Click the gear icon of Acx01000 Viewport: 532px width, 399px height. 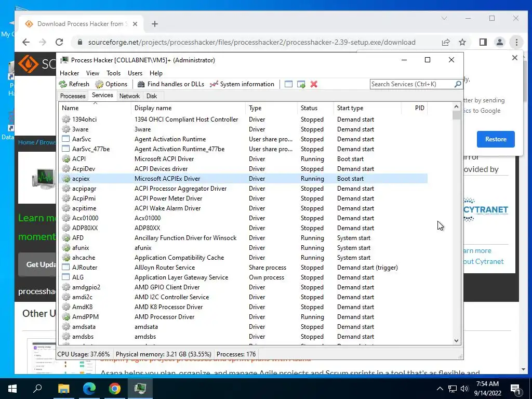coord(66,218)
